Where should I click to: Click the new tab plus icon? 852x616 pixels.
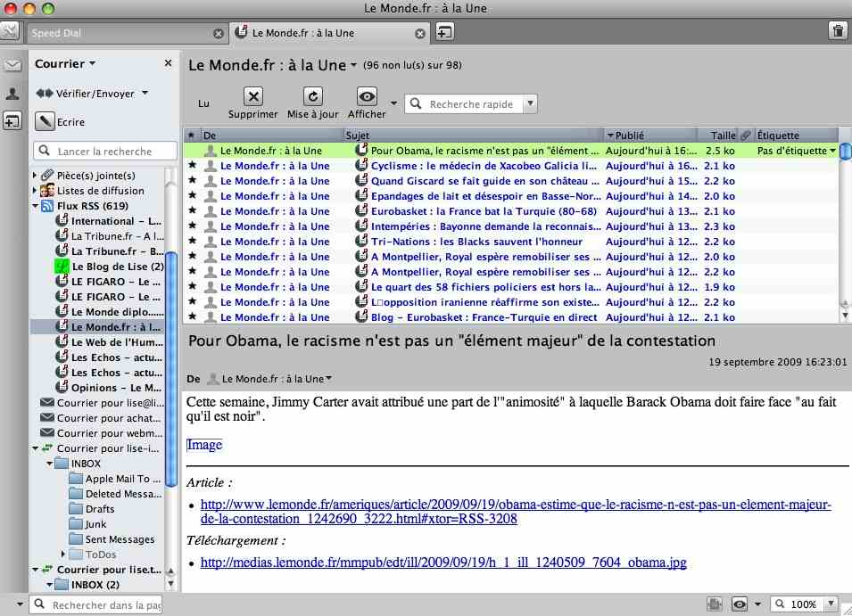[444, 33]
